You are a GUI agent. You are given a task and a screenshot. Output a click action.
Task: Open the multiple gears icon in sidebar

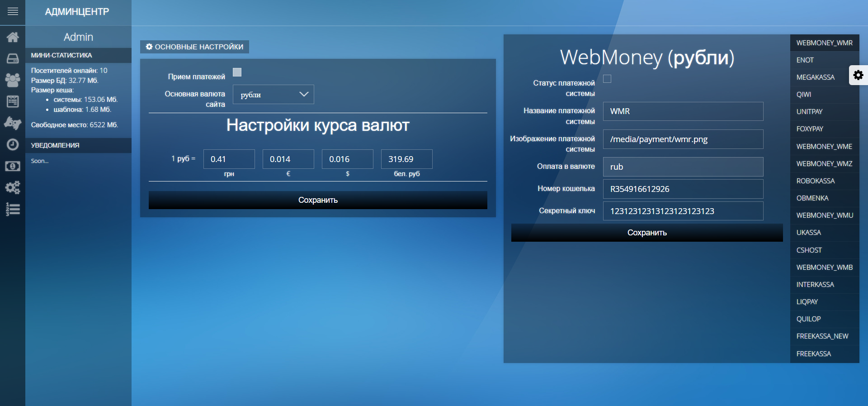pos(13,187)
